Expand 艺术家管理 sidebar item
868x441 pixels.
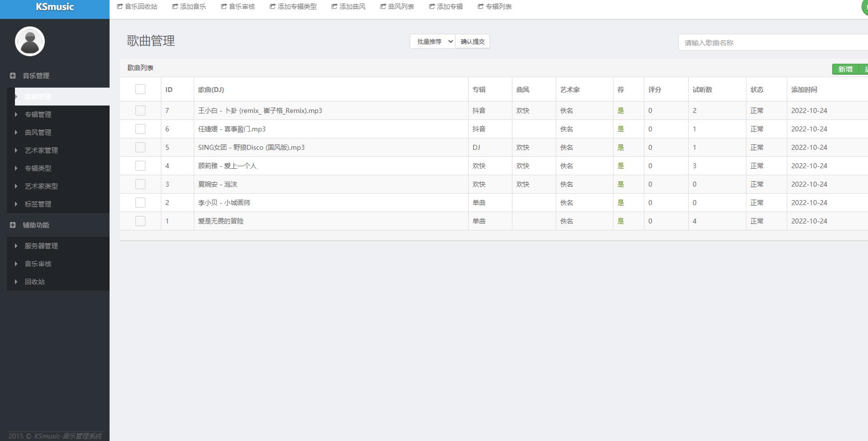[x=41, y=150]
